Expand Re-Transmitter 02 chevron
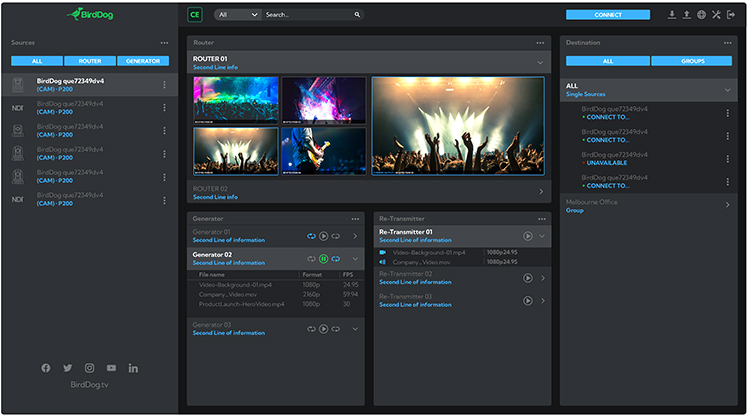The height and width of the screenshot is (417, 750). pyautogui.click(x=543, y=278)
